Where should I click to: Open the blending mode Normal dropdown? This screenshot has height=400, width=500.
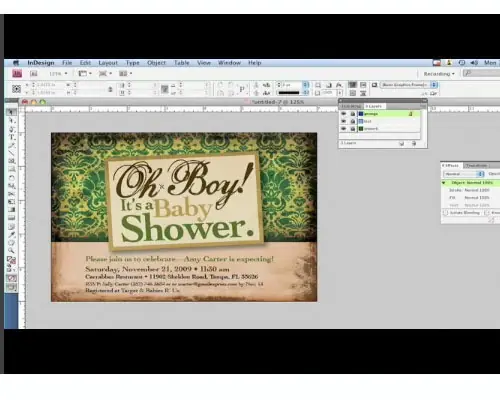(464, 174)
